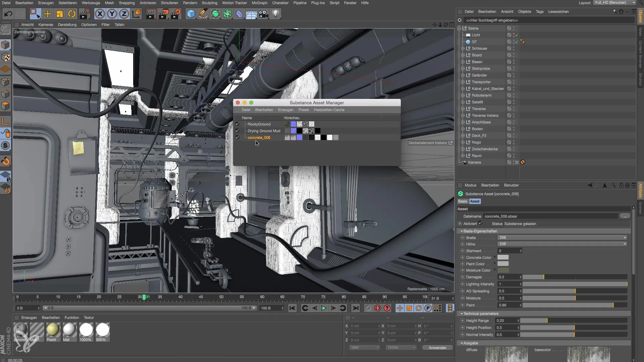Select the Kamera object in tree
Viewport: 644px width, 362px height.
(474, 162)
